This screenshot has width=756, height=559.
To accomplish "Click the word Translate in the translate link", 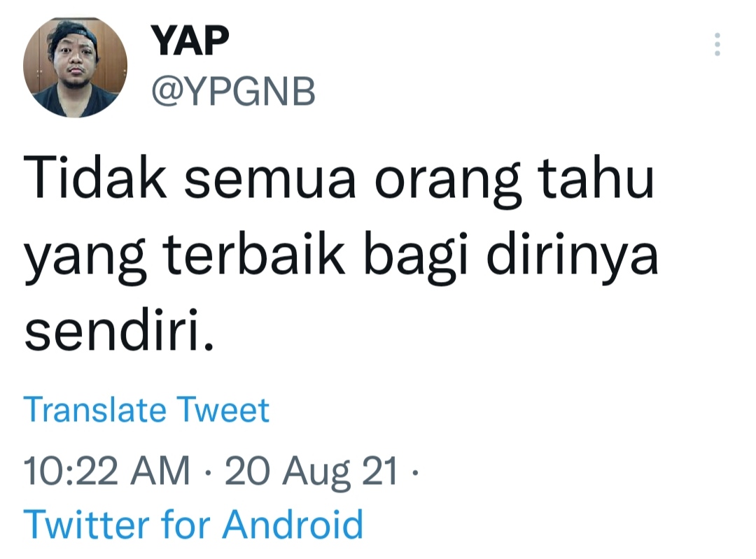I will 95,410.
